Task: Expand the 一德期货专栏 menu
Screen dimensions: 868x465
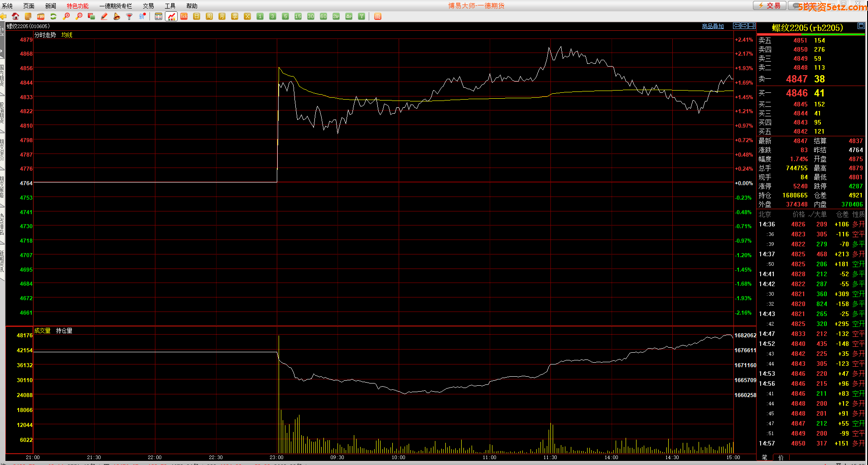Action: [116, 6]
